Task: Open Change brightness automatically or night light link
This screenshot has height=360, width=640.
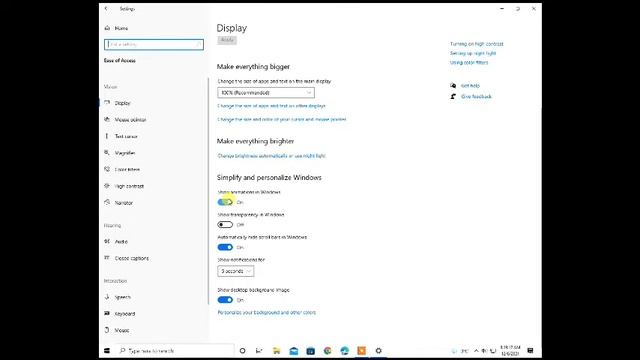Action: click(x=271, y=156)
